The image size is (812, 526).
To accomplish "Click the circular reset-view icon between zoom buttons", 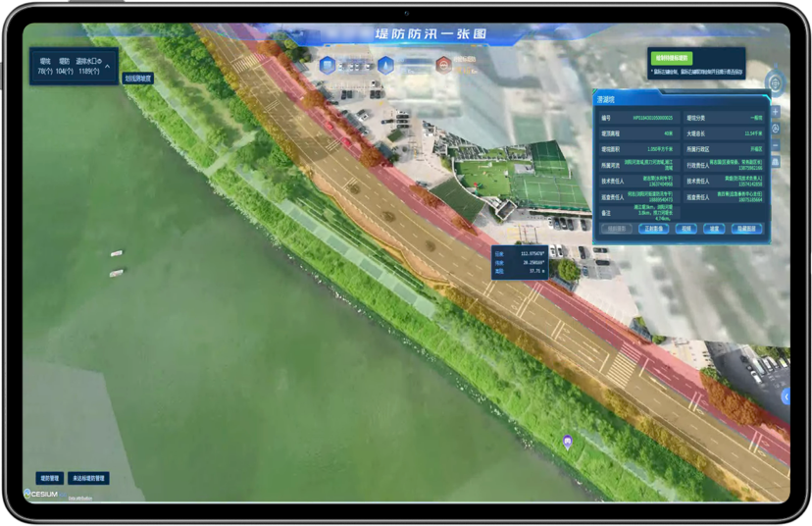I will click(776, 129).
